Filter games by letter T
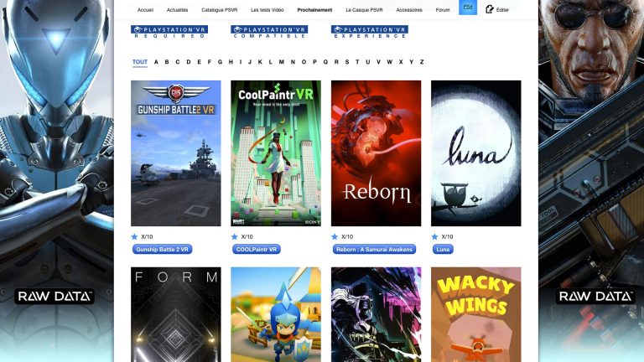Image resolution: width=644 pixels, height=362 pixels. [357, 62]
